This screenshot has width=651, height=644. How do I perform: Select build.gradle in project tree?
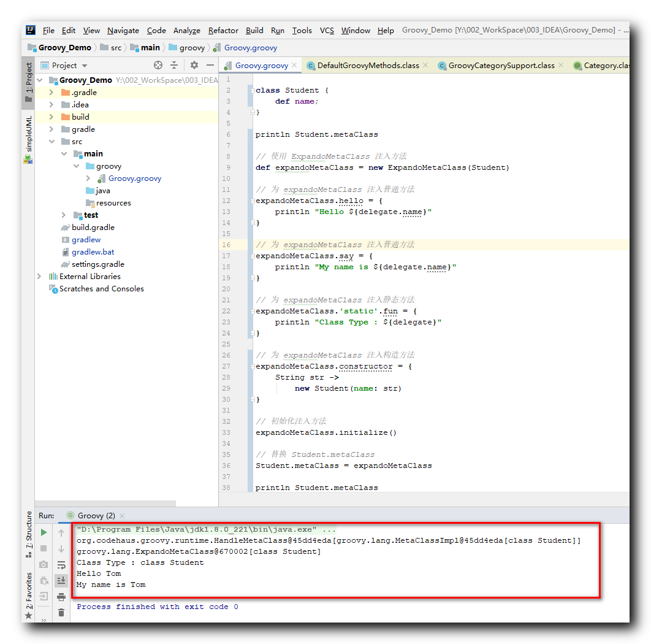[x=93, y=228]
